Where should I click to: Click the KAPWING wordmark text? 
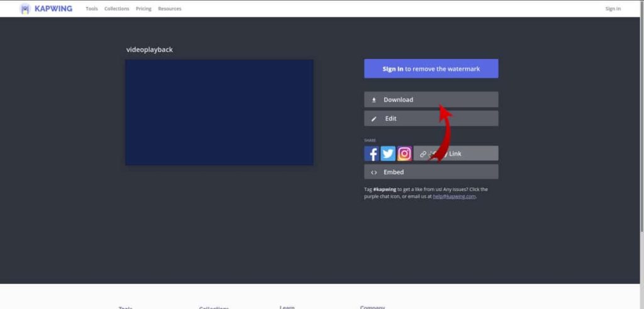[x=53, y=9]
